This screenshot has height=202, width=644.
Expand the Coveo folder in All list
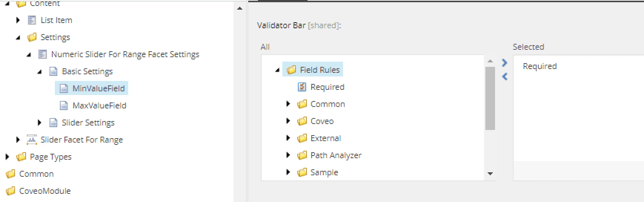coord(288,121)
